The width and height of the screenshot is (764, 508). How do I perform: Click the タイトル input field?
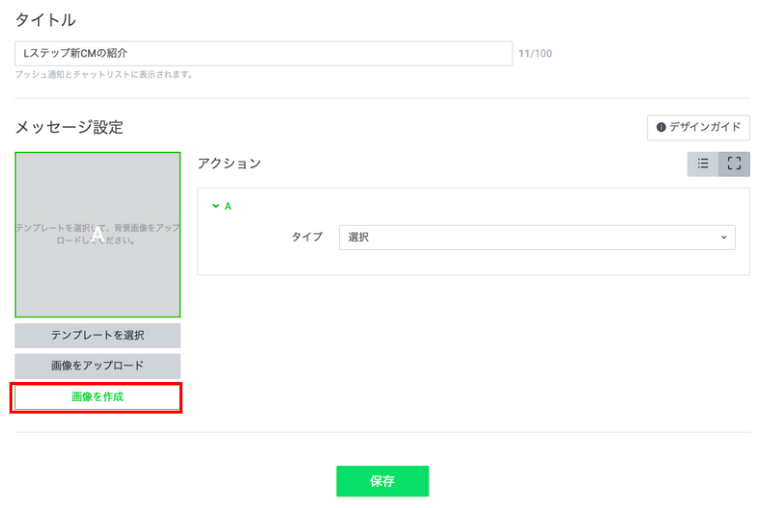[x=264, y=53]
